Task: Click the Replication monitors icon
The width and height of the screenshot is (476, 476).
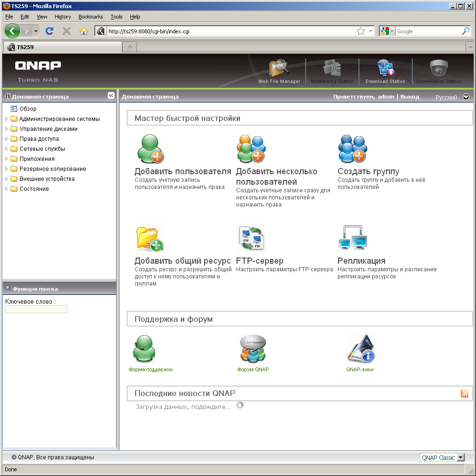Action: pos(353,238)
